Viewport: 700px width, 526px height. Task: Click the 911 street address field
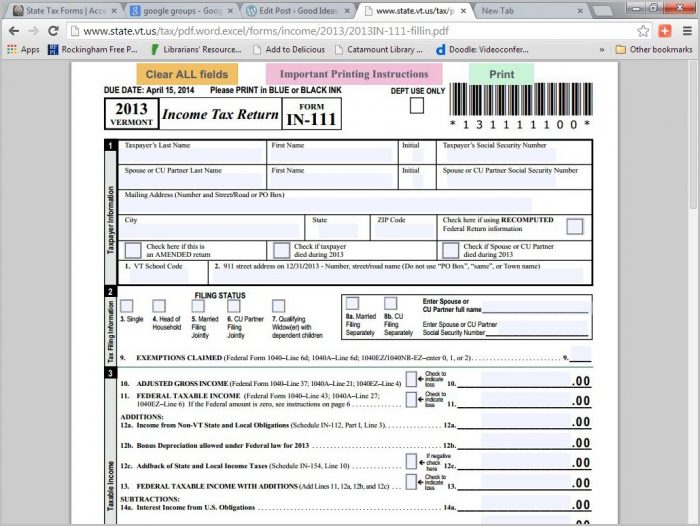pyautogui.click(x=398, y=276)
